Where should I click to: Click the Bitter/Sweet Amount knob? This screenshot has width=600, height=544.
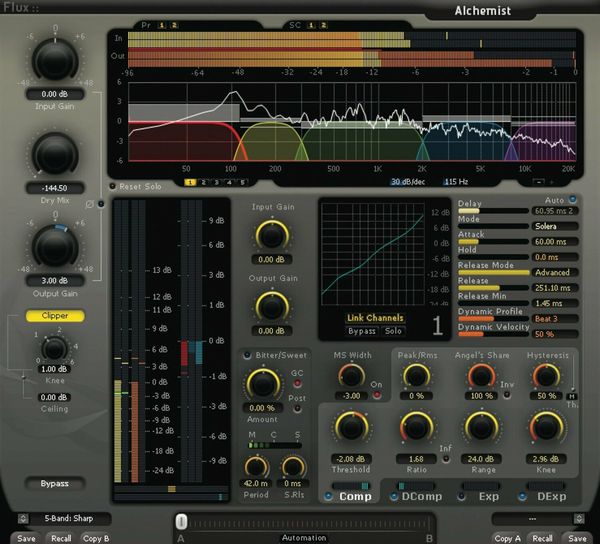(x=262, y=384)
